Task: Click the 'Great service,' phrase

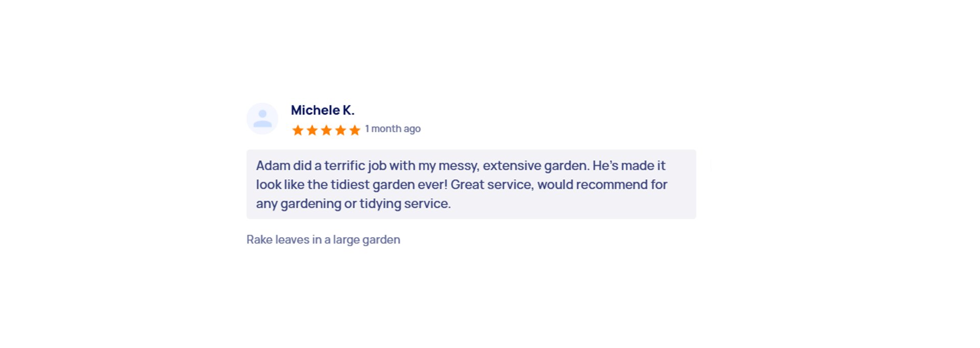Action: [492, 184]
